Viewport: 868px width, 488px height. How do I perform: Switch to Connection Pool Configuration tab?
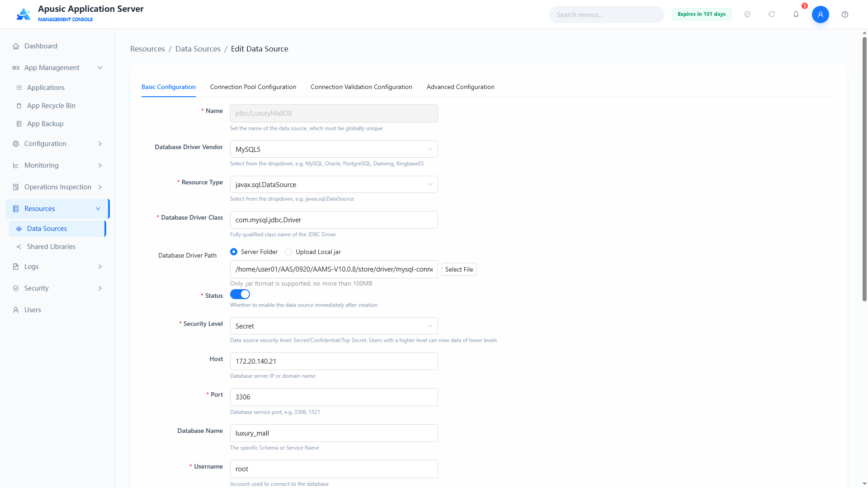coord(253,87)
